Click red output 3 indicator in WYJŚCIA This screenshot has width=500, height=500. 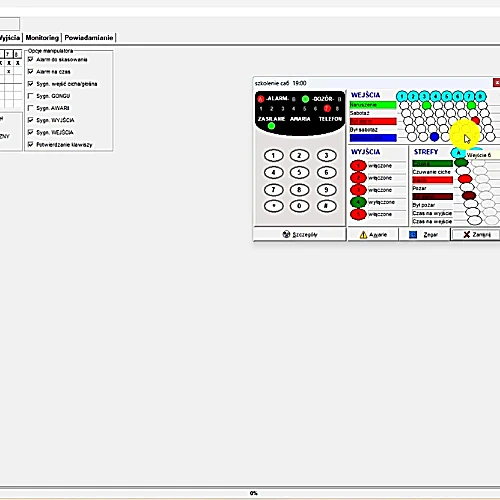click(358, 190)
